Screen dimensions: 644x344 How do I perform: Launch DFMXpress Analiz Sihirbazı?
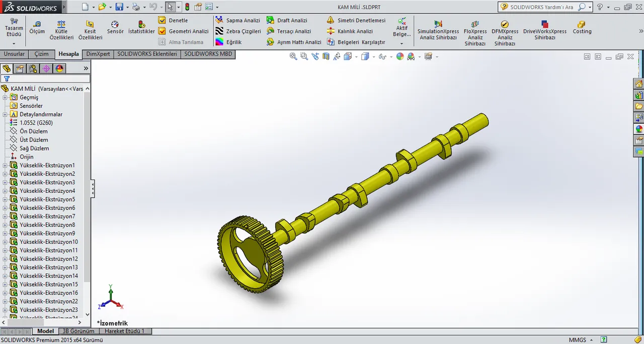pyautogui.click(x=505, y=33)
